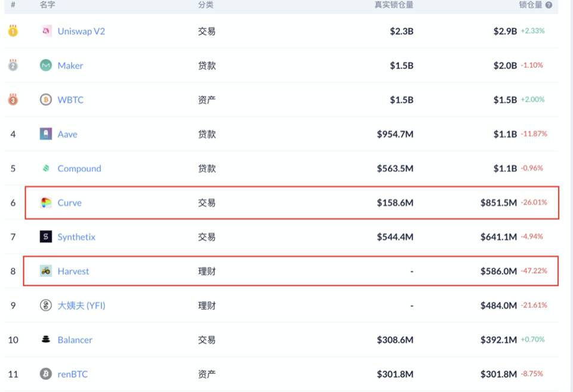573x392 pixels.
Task: Open the renBTC project link
Action: tap(72, 374)
